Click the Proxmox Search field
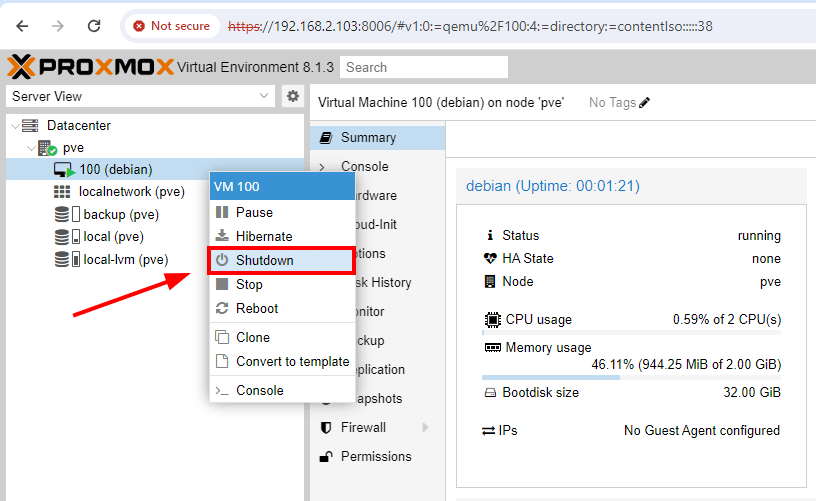The image size is (816, 501). click(423, 67)
